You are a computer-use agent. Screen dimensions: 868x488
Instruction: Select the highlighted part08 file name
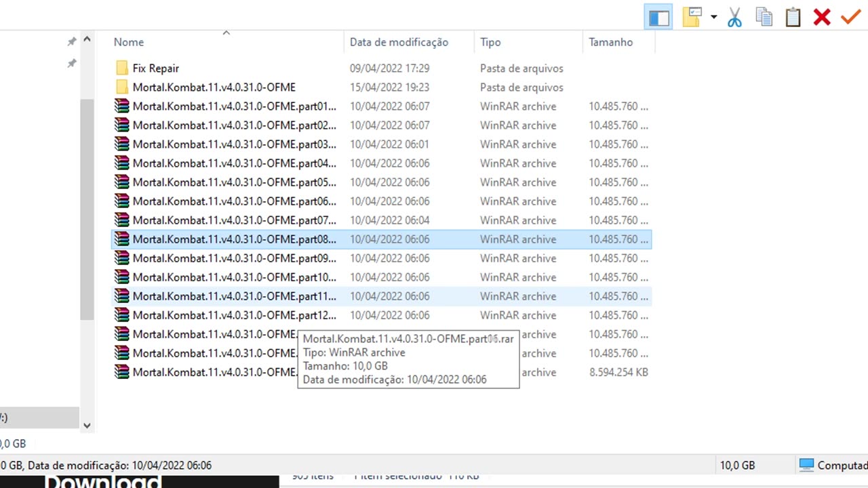[235, 239]
